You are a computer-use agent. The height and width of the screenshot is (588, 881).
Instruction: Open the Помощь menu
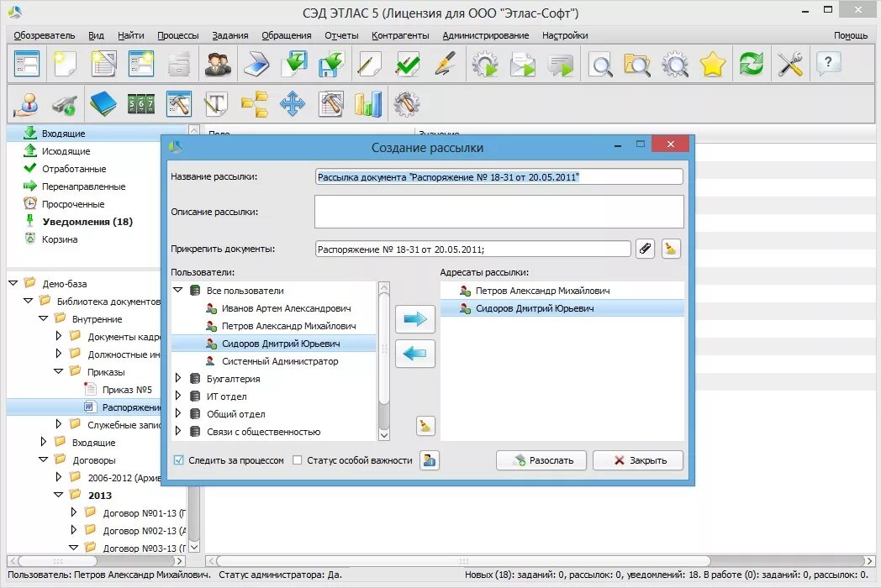pos(851,35)
